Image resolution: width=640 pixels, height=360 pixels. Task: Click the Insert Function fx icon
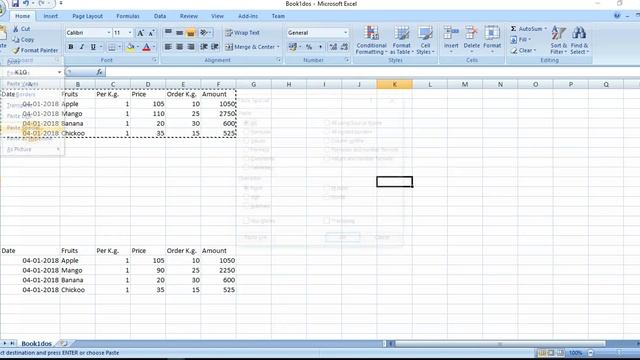(x=99, y=72)
